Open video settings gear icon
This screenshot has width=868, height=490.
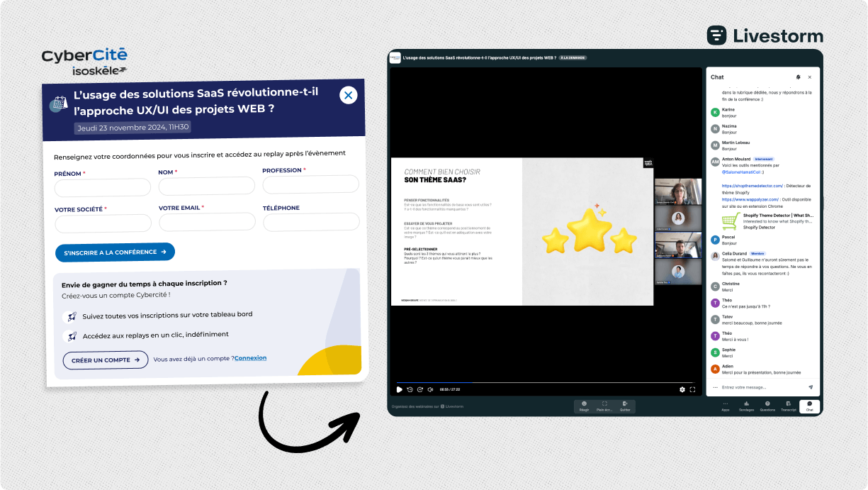(682, 389)
